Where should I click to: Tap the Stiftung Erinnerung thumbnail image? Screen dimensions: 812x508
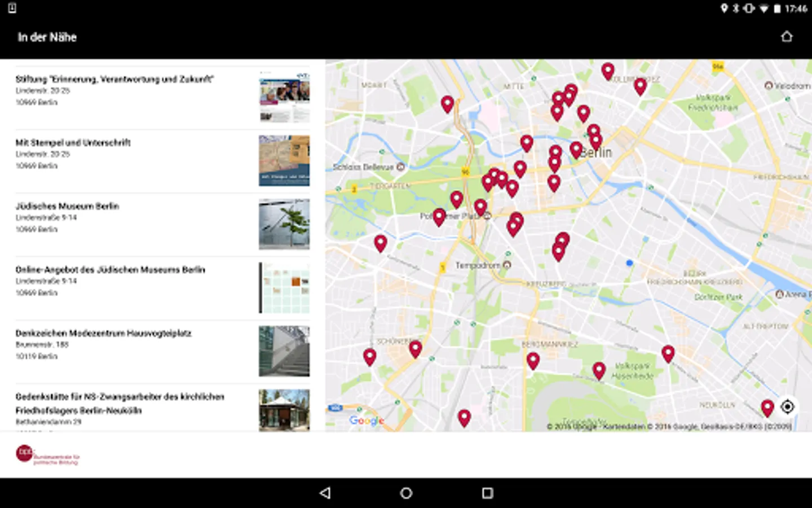click(284, 97)
